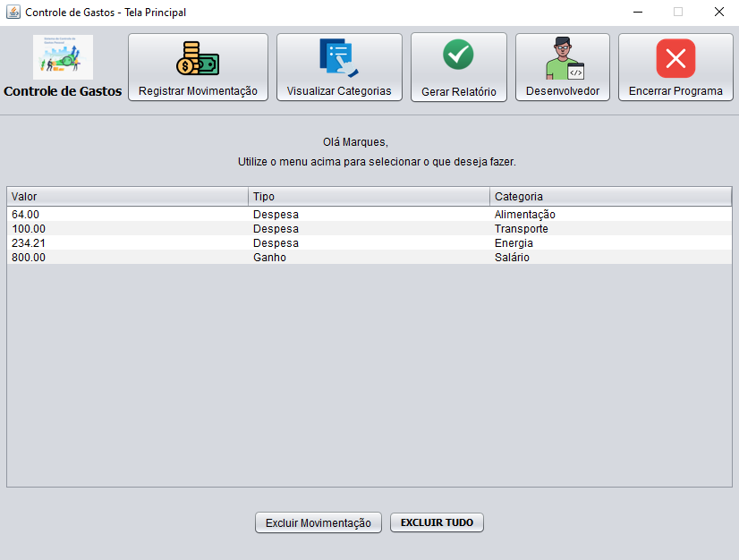Viewport: 739px width, 560px height.
Task: Click the Categoria column header
Action: (x=613, y=196)
